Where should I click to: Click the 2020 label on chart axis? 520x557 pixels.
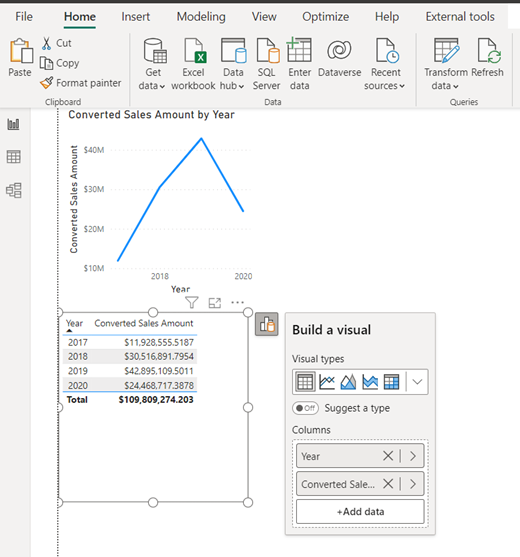(243, 276)
